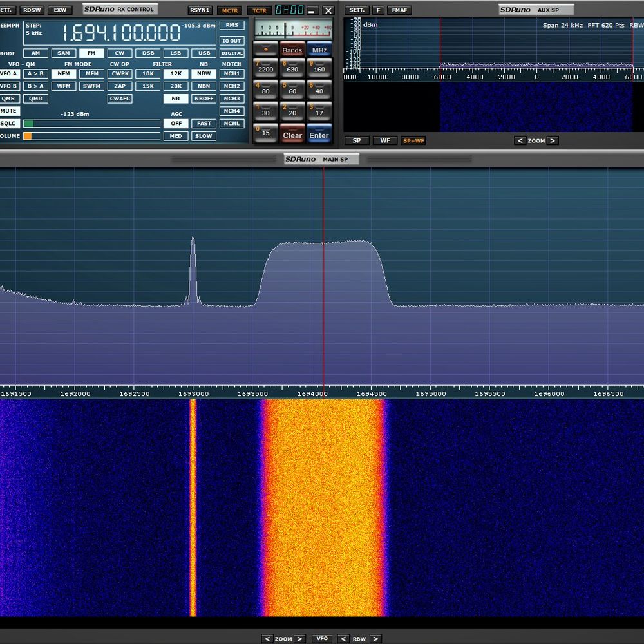Select the 80 band key
The image size is (644, 644).
(266, 90)
